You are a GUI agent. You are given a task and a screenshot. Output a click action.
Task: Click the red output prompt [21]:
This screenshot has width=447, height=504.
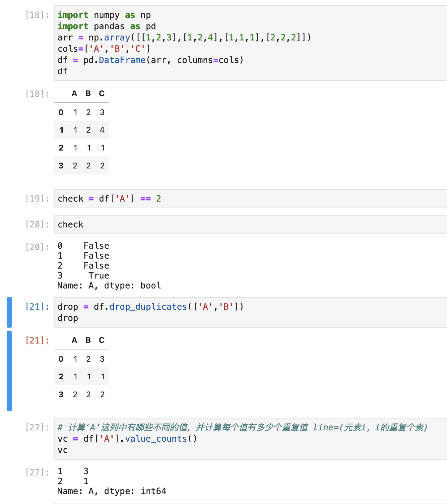pos(37,340)
